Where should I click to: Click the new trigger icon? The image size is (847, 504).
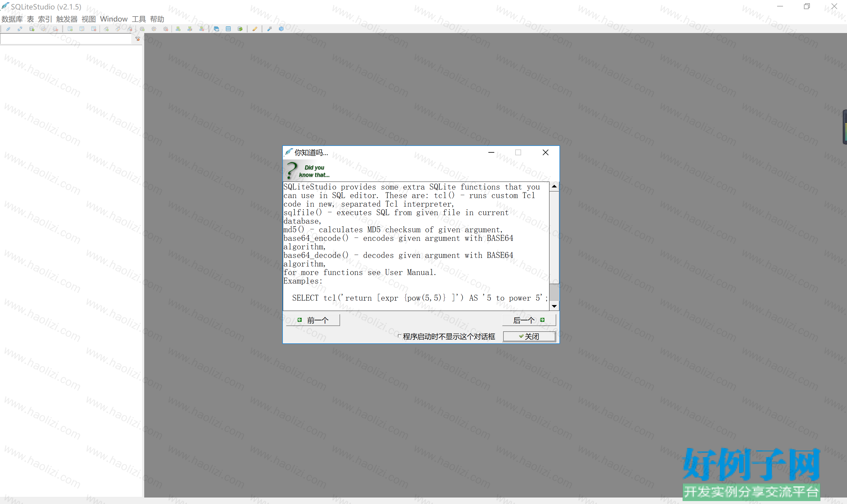click(x=142, y=29)
